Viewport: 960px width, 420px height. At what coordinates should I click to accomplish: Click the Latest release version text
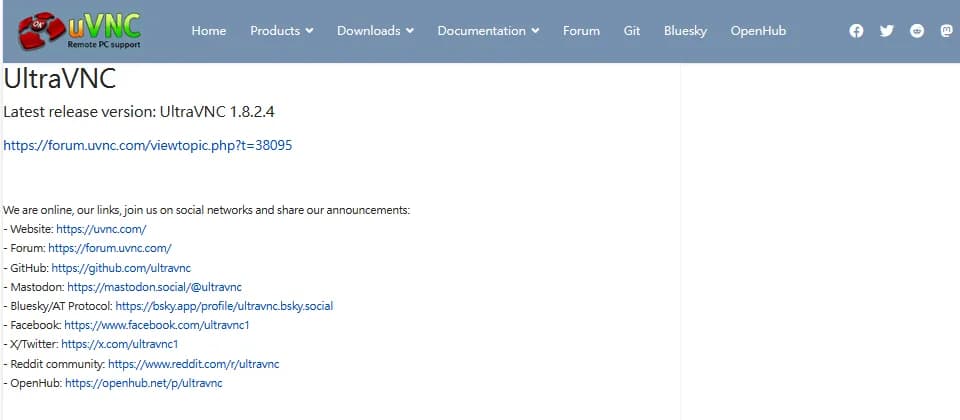(x=139, y=112)
